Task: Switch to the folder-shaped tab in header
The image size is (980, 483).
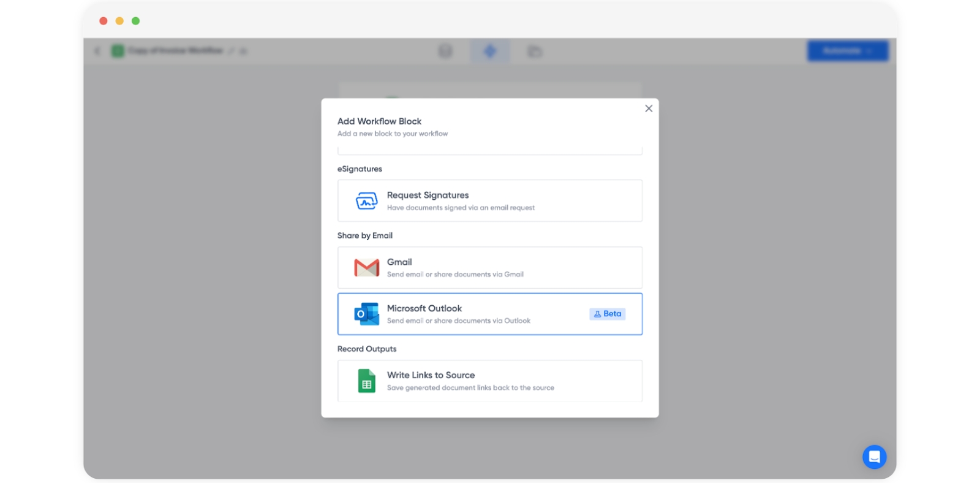Action: coord(534,51)
